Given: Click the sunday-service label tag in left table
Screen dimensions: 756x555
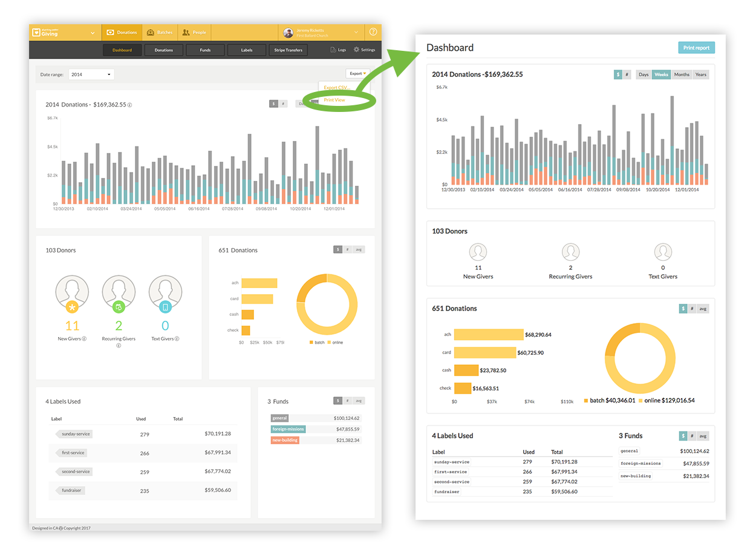Looking at the screenshot, I should point(76,434).
